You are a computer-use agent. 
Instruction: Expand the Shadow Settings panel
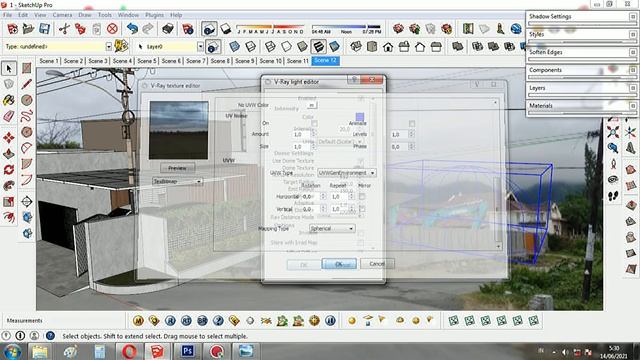coord(633,16)
